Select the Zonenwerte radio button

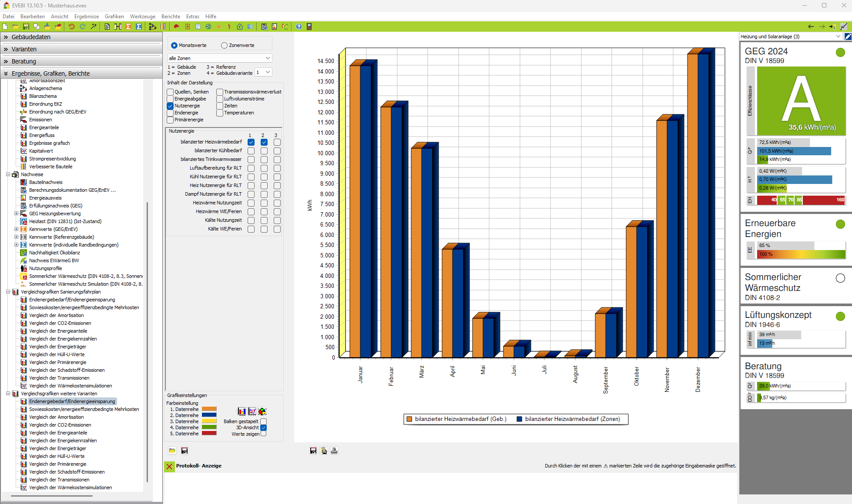[x=225, y=45]
